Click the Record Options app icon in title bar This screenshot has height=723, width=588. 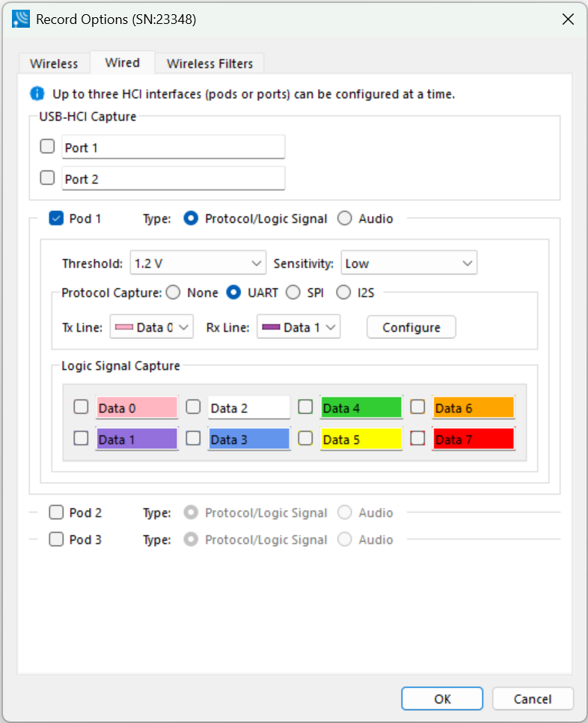pyautogui.click(x=21, y=19)
